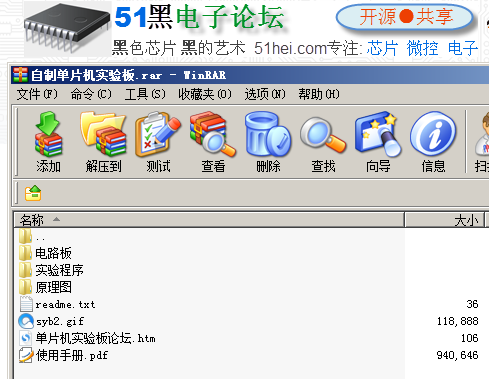Image resolution: width=489 pixels, height=379 pixels.
Task: Open the 选项(N) menu
Action: [265, 94]
